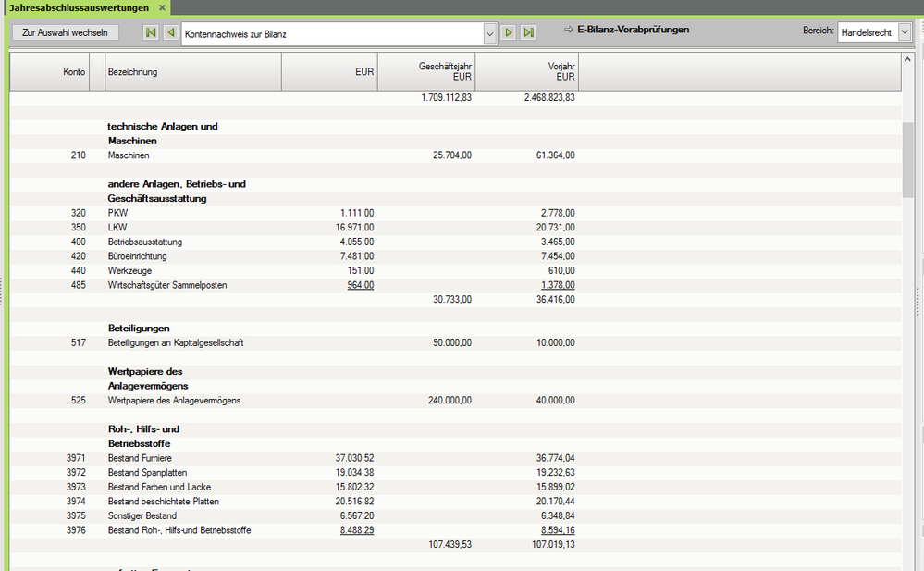Click the underlined 1.378,00 Vorjahr value
The image size is (924, 571).
click(x=558, y=285)
